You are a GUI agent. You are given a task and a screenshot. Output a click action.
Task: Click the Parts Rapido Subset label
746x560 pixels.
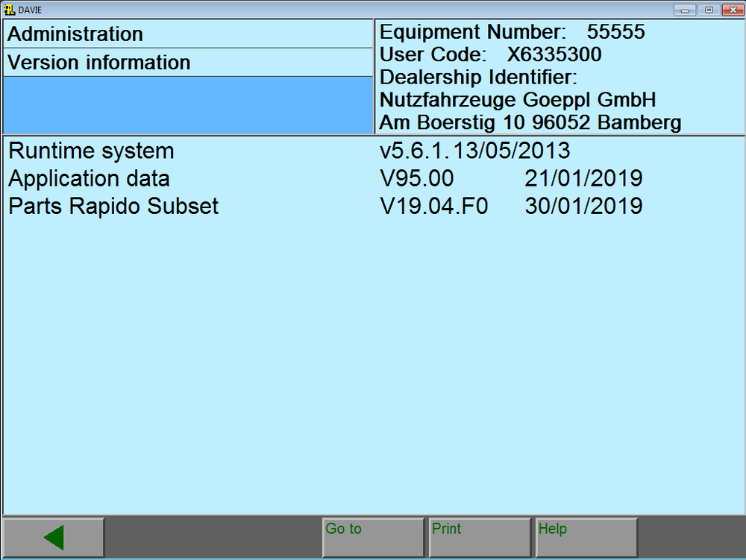pyautogui.click(x=113, y=206)
